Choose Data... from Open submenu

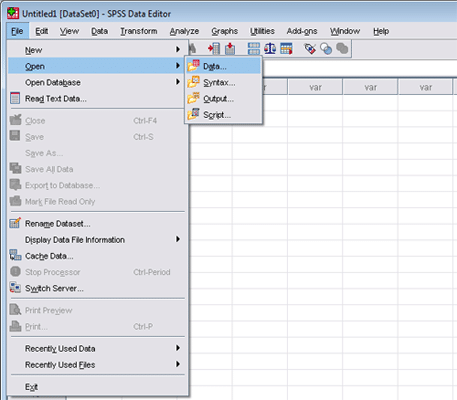223,66
